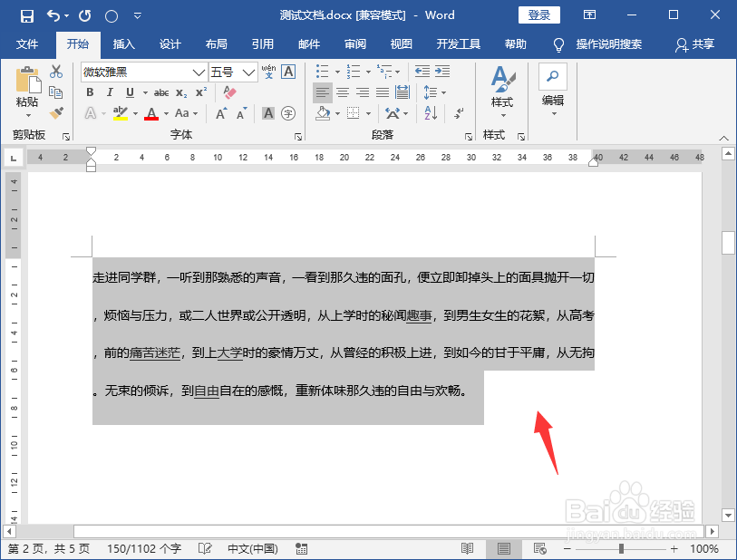737x560 pixels.
Task: Click the 共享 share button
Action: (x=702, y=43)
